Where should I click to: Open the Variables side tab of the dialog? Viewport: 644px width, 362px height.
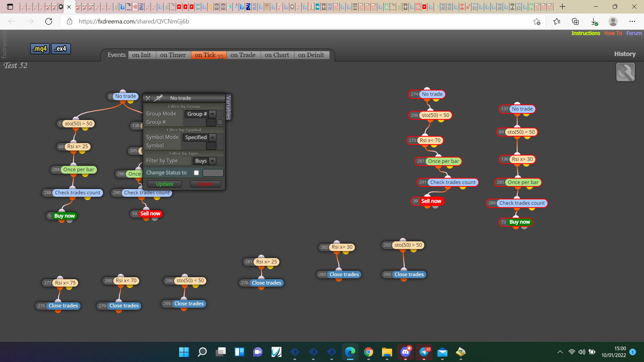(228, 107)
